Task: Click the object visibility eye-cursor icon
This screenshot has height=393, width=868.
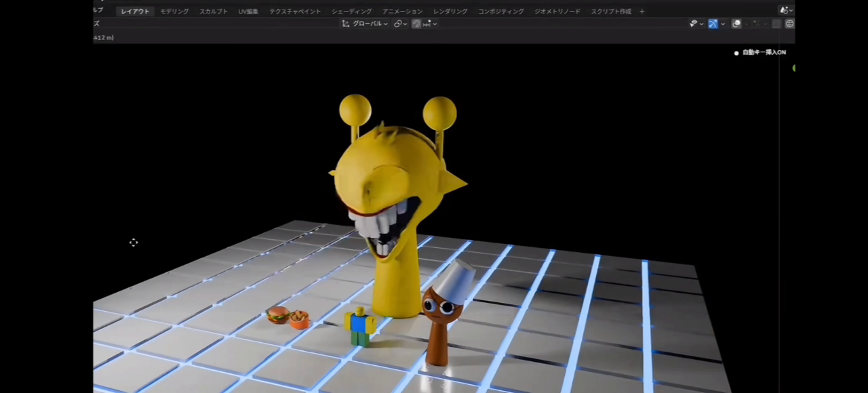Action: point(694,24)
